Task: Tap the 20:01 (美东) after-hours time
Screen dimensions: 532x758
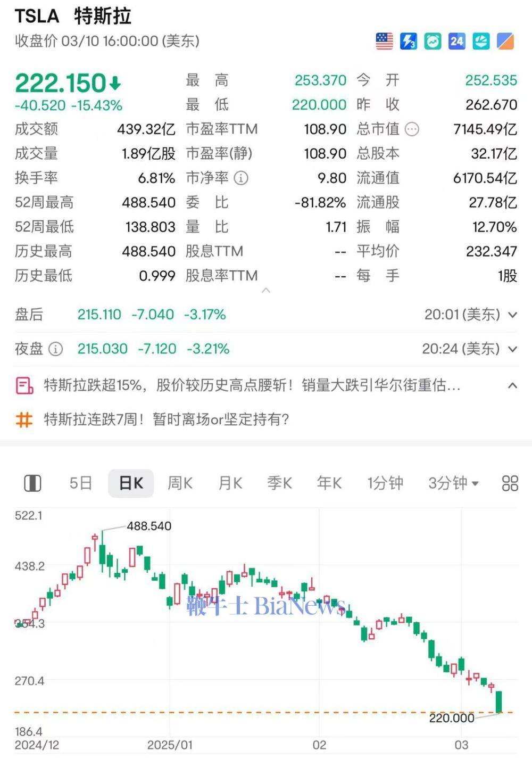Action: point(462,315)
